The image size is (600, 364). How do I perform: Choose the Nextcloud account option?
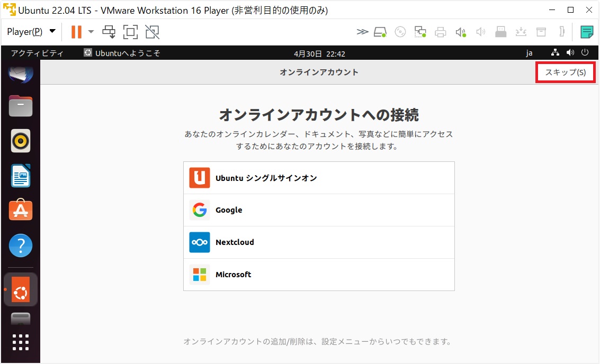[319, 242]
